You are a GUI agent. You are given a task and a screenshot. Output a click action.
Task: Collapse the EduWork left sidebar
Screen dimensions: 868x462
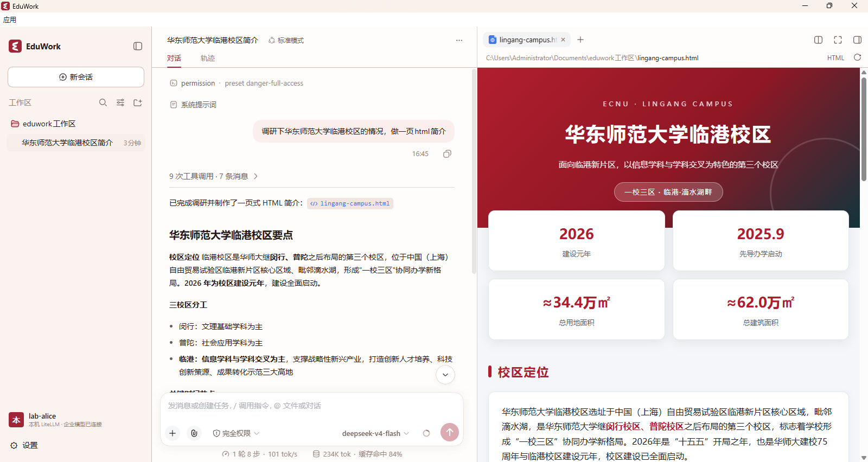[x=138, y=46]
